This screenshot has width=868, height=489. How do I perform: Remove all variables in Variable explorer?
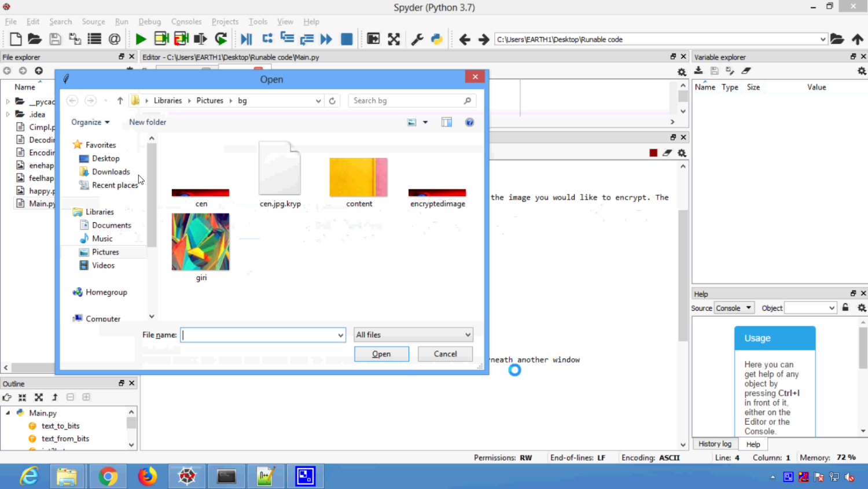tap(746, 71)
